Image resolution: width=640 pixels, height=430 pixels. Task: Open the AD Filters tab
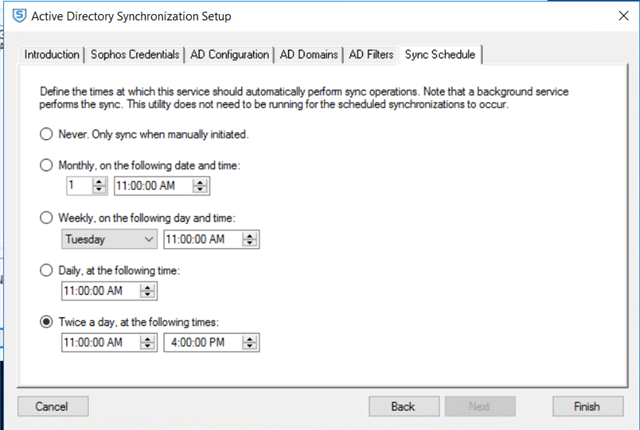[371, 54]
